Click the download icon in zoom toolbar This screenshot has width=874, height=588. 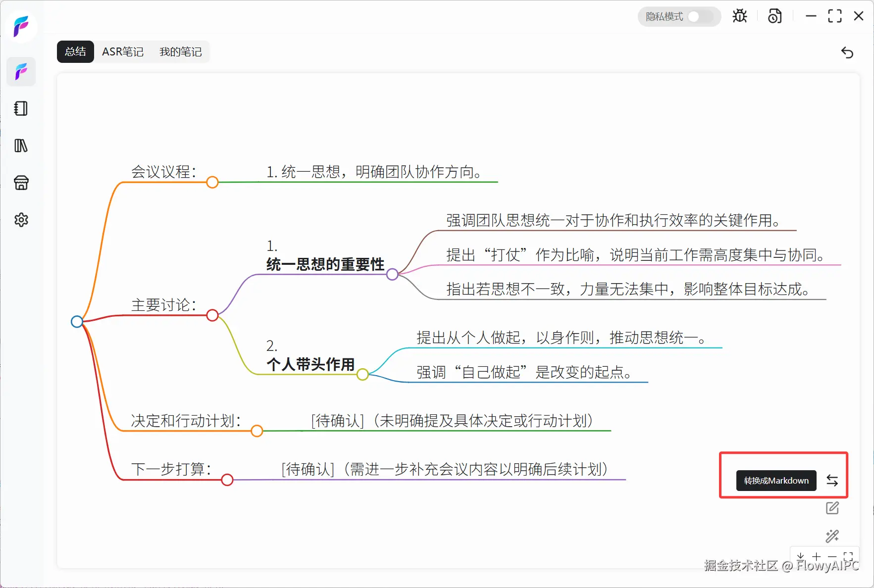(801, 556)
